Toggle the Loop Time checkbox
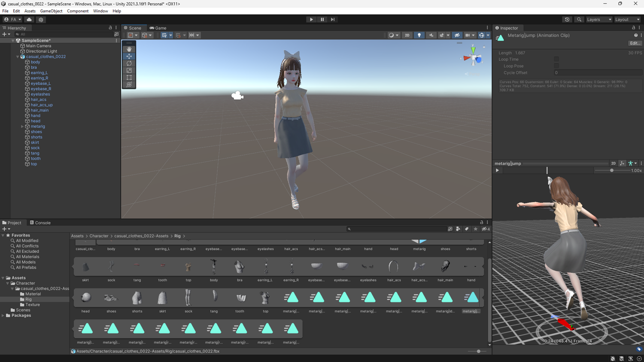This screenshot has width=644, height=362. click(556, 59)
